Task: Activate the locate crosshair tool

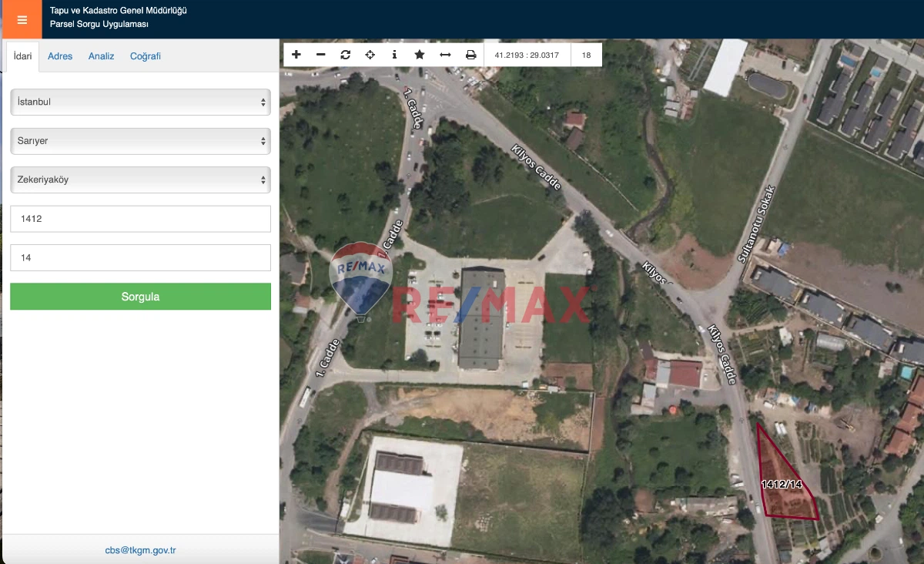Action: tap(370, 55)
